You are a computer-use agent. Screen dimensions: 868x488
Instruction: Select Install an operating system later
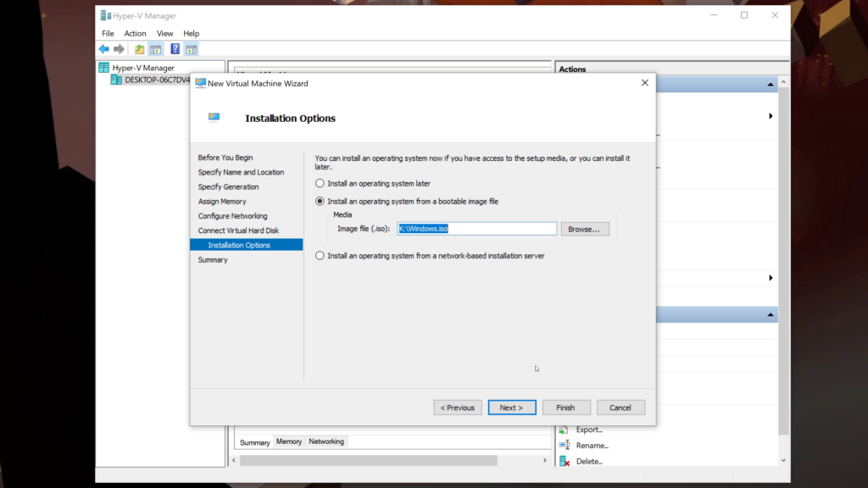320,183
